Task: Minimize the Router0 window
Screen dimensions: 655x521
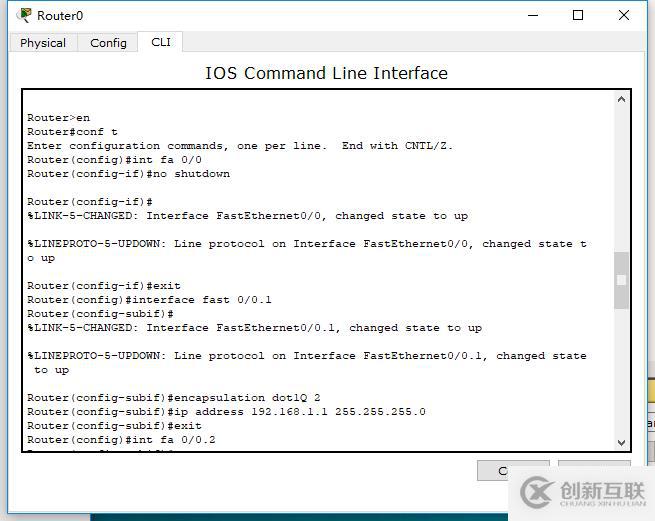Action: (x=533, y=16)
